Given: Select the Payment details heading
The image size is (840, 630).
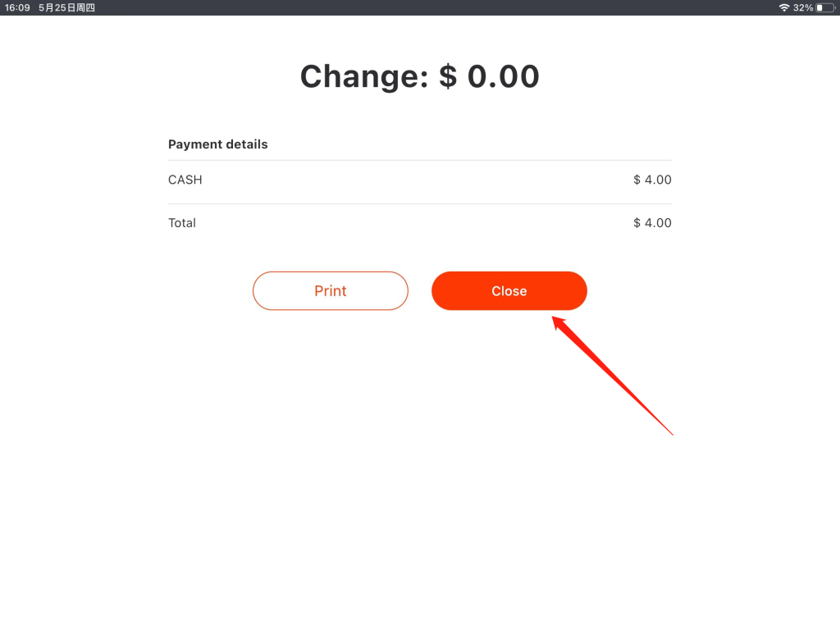Looking at the screenshot, I should click(x=217, y=144).
